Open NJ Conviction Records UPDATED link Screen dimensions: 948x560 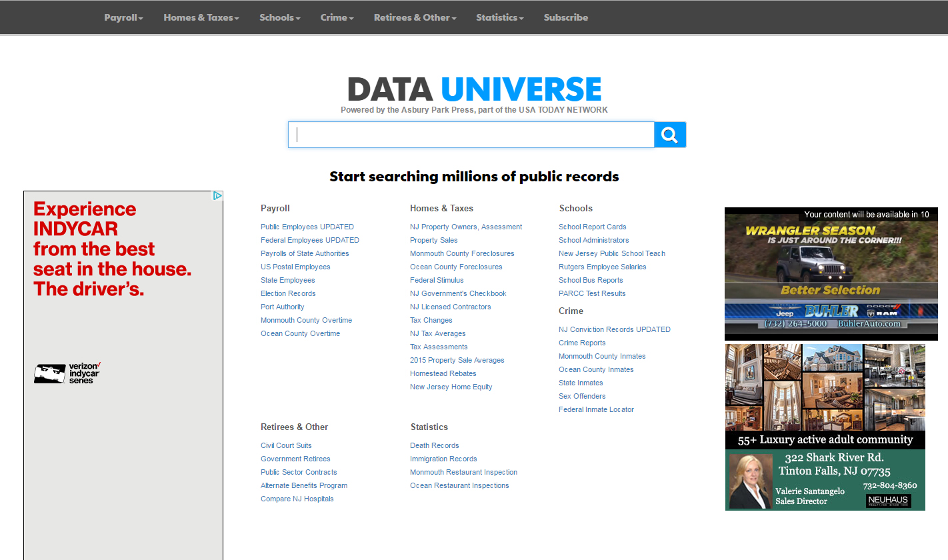coord(615,329)
